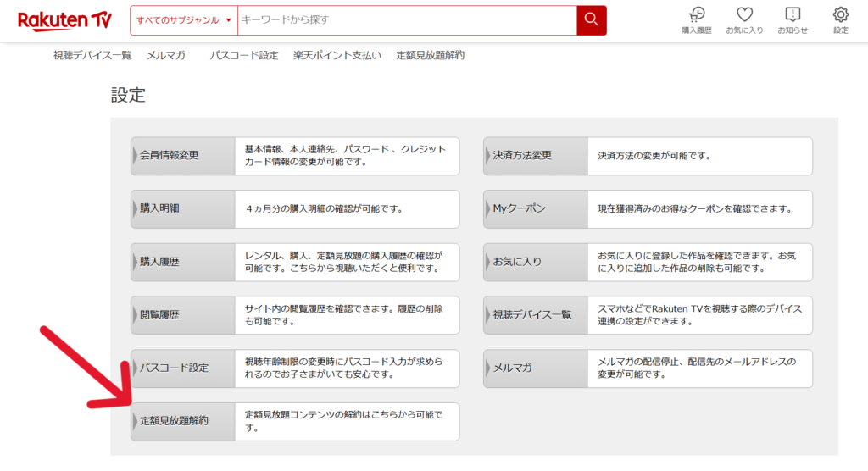Open the 閲覧履歴 settings button

pos(182,315)
